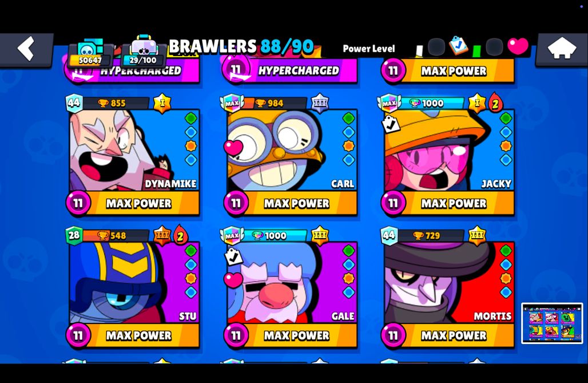Click Stu's MAX POWER bar
Screen dimensions: 588x383
[x=133, y=335]
